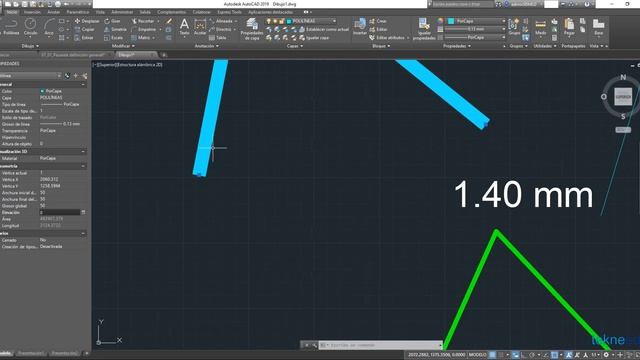
Task: Click Establecer como actual layer button
Action: tap(324, 29)
